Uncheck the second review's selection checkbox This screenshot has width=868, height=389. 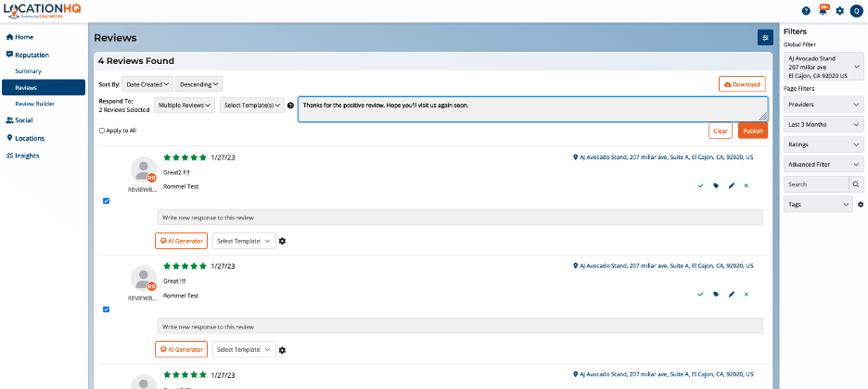pos(106,309)
